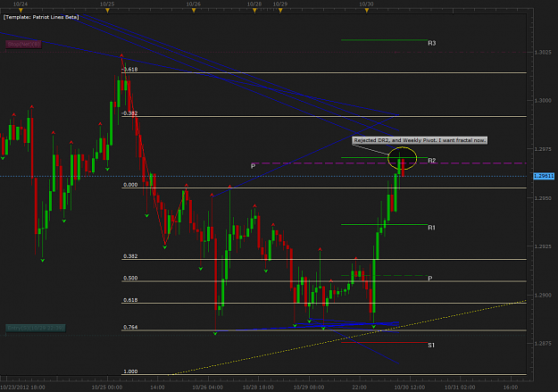Click the 10/25 00:00 time axis label
The height and width of the screenshot is (392, 558).
(107, 387)
